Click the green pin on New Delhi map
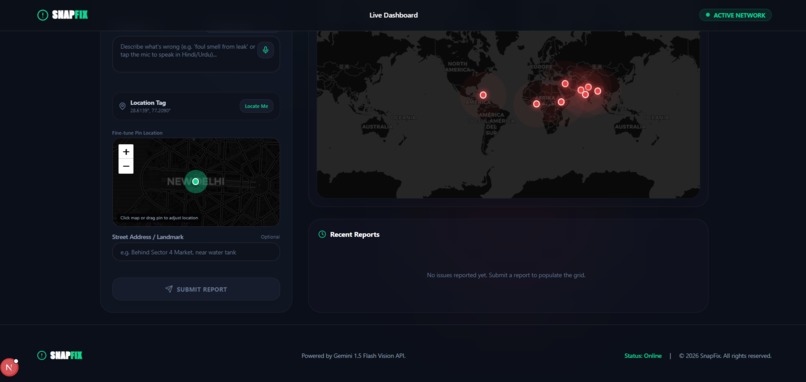The width and height of the screenshot is (806, 382). click(x=195, y=181)
